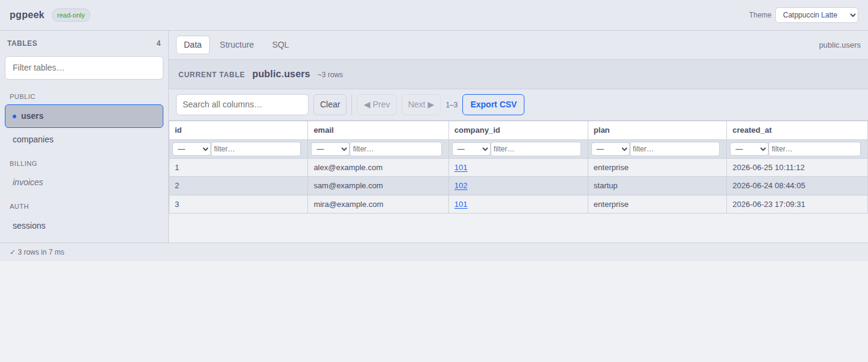Image resolution: width=868 pixels, height=362 pixels.
Task: Switch to the SQL tab
Action: [280, 45]
